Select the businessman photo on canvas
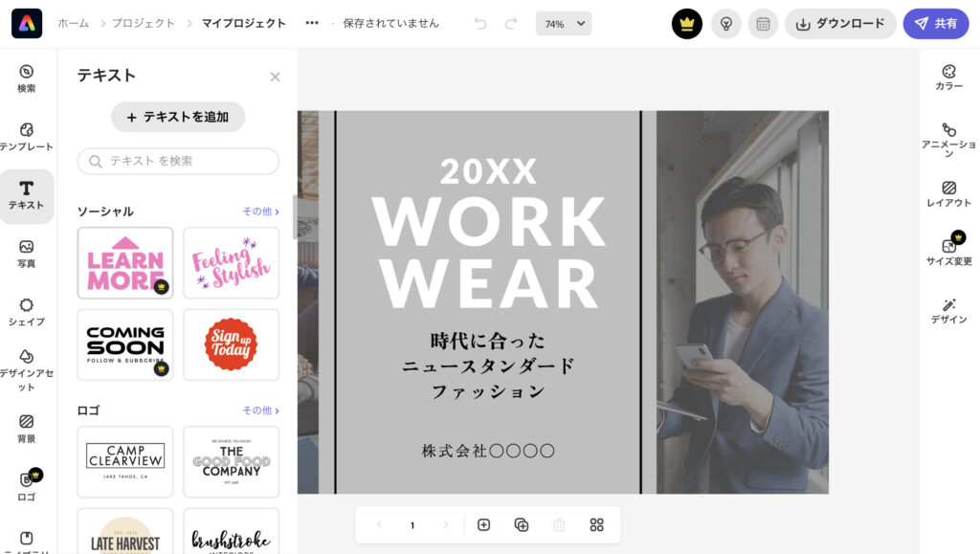The height and width of the screenshot is (554, 980). pos(743,302)
